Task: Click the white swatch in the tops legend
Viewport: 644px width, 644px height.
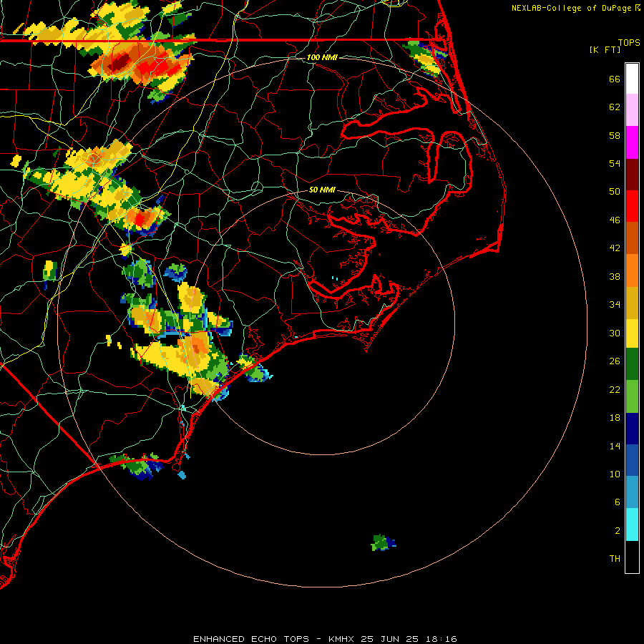Action: click(x=632, y=79)
